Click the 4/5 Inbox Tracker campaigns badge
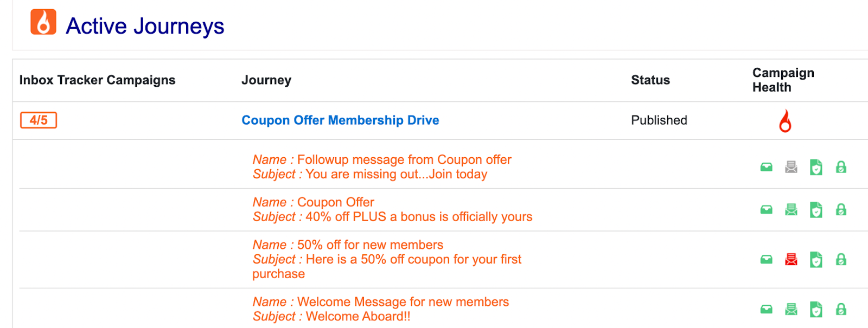The image size is (868, 328). 39,120
